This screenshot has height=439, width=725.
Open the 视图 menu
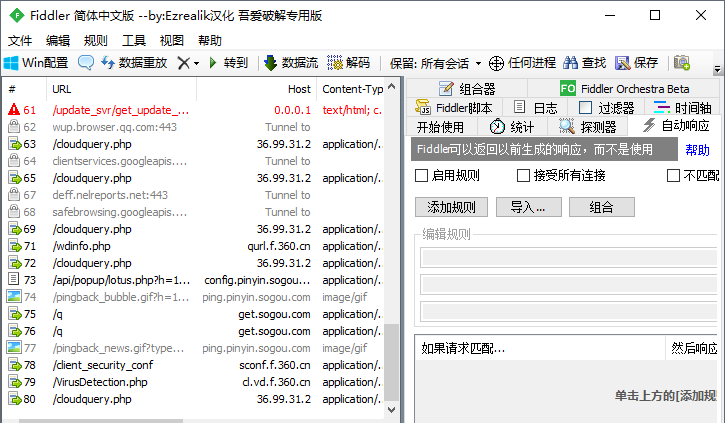pyautogui.click(x=172, y=41)
